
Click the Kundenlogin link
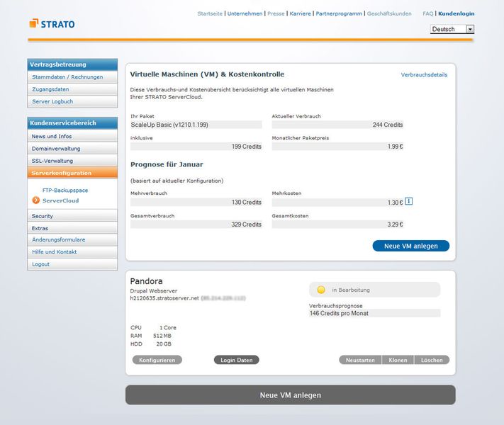click(x=456, y=13)
